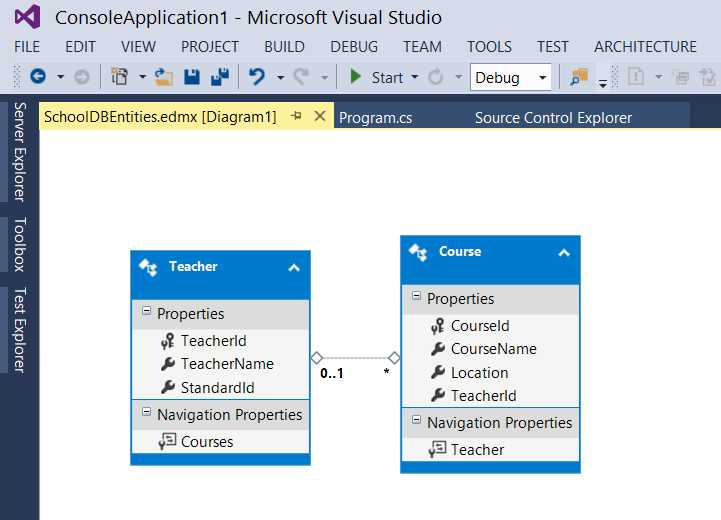Open the Start button dropdown arrow
The width and height of the screenshot is (721, 520).
pyautogui.click(x=414, y=77)
